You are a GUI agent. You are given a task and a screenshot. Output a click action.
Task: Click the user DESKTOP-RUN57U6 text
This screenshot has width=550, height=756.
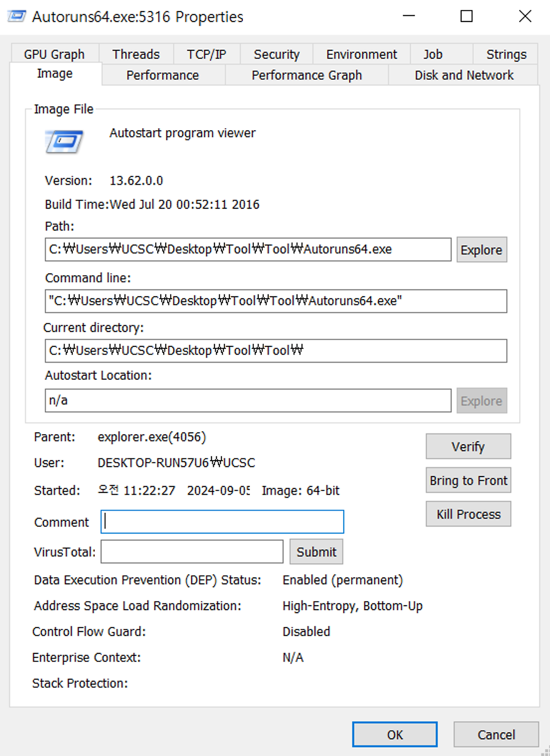[x=176, y=463]
